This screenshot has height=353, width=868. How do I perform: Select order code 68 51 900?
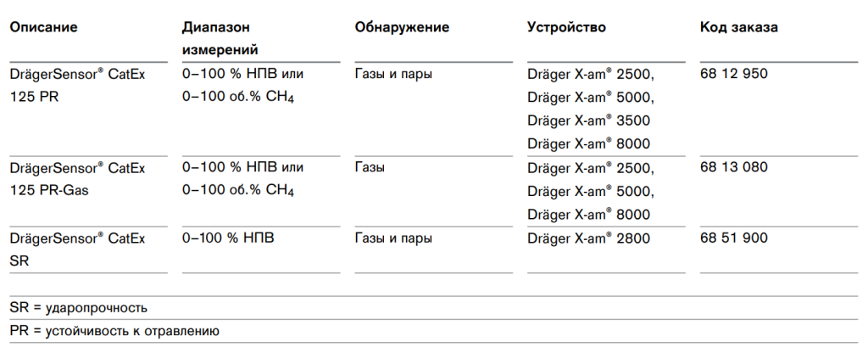pyautogui.click(x=734, y=238)
